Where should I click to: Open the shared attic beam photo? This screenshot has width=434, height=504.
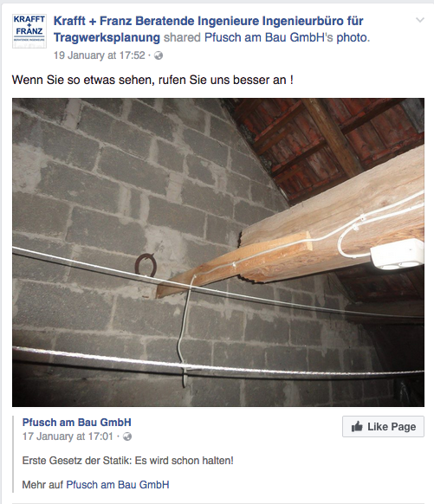[x=218, y=252]
